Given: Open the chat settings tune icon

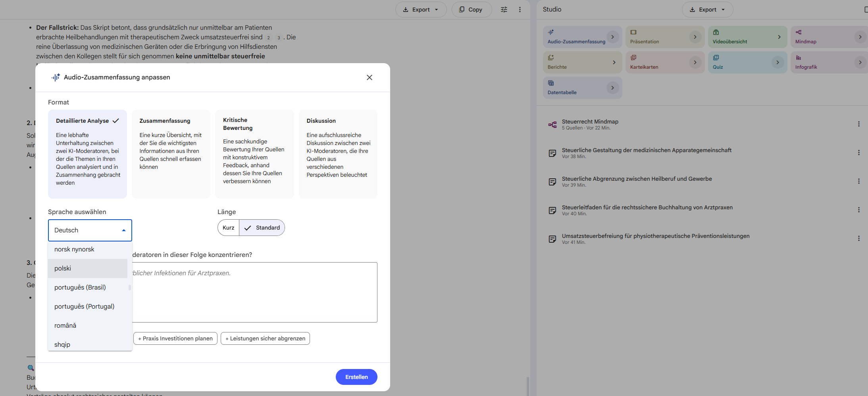Looking at the screenshot, I should point(504,10).
